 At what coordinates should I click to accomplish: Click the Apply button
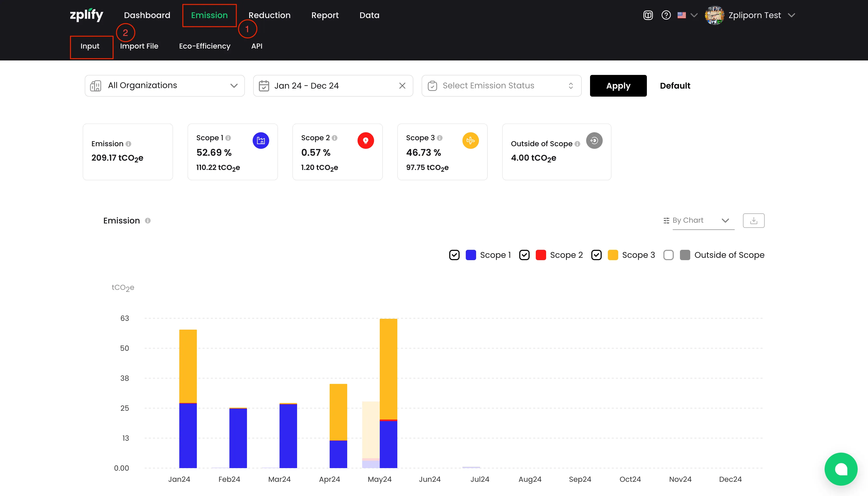(618, 86)
